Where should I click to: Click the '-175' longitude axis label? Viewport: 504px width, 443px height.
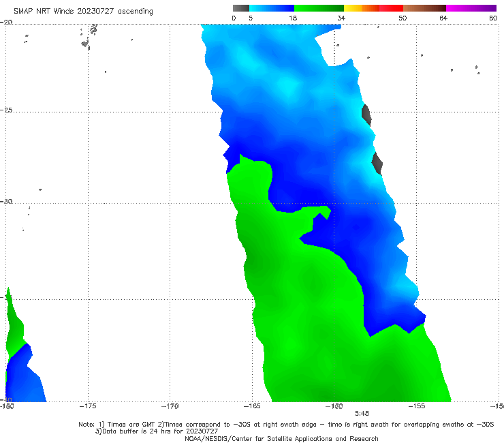tap(88, 406)
